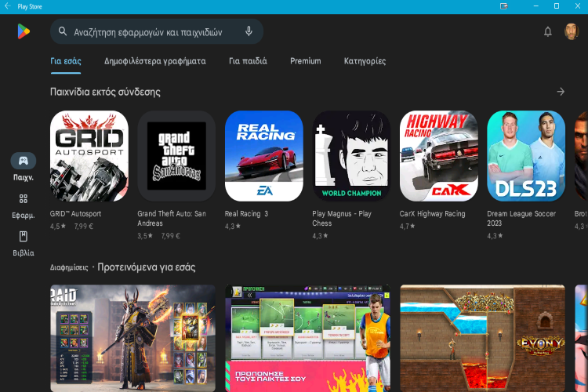This screenshot has width=588, height=392.
Task: Open the football manager training ad banner
Action: pyautogui.click(x=307, y=338)
